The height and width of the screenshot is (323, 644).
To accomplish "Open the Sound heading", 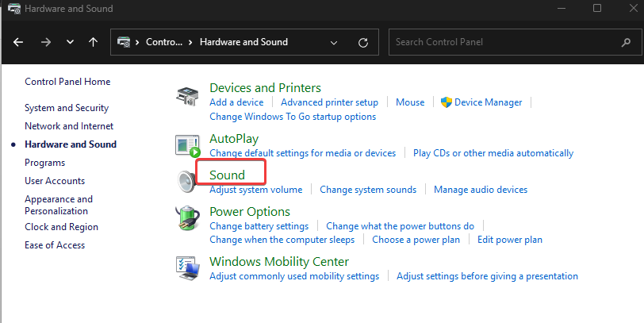I will [227, 175].
